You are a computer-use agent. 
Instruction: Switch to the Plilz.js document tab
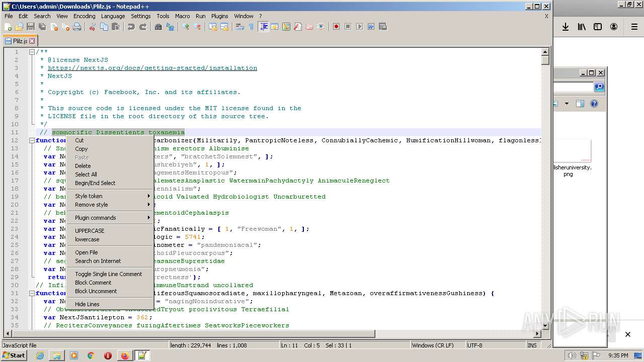(x=20, y=41)
